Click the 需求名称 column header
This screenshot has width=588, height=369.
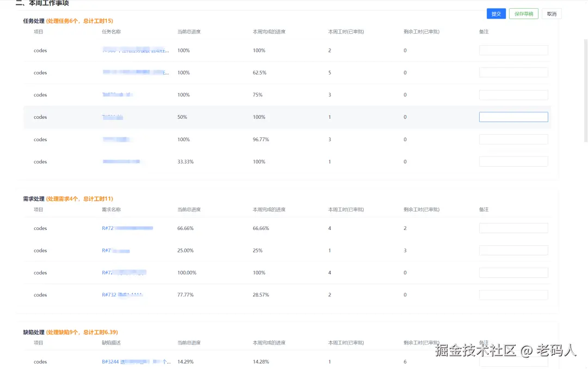[x=112, y=209]
